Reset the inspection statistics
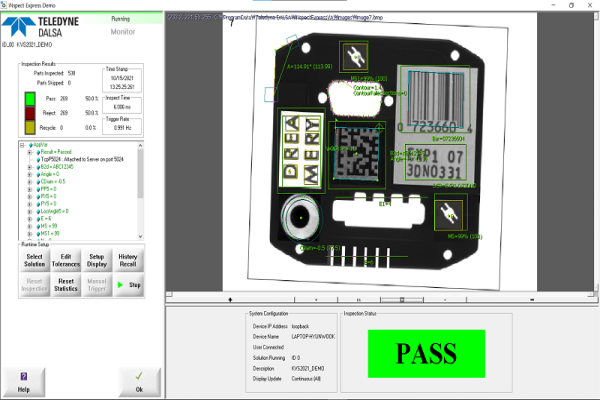 [66, 285]
